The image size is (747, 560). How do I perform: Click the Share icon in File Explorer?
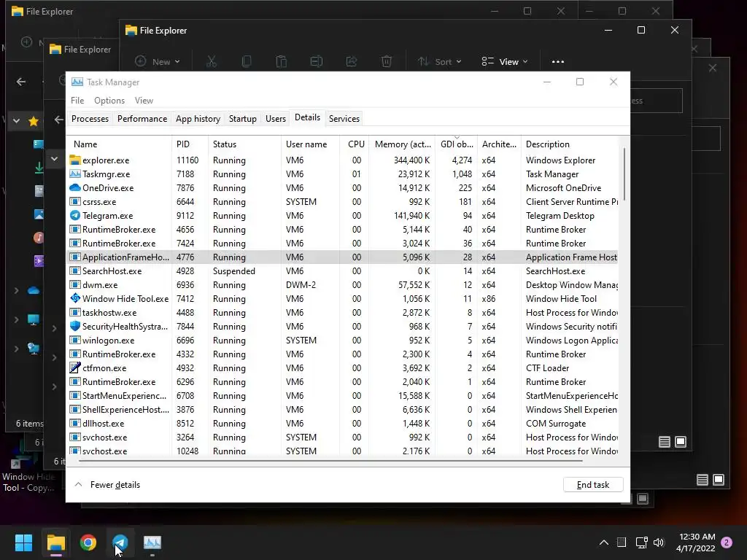click(351, 61)
